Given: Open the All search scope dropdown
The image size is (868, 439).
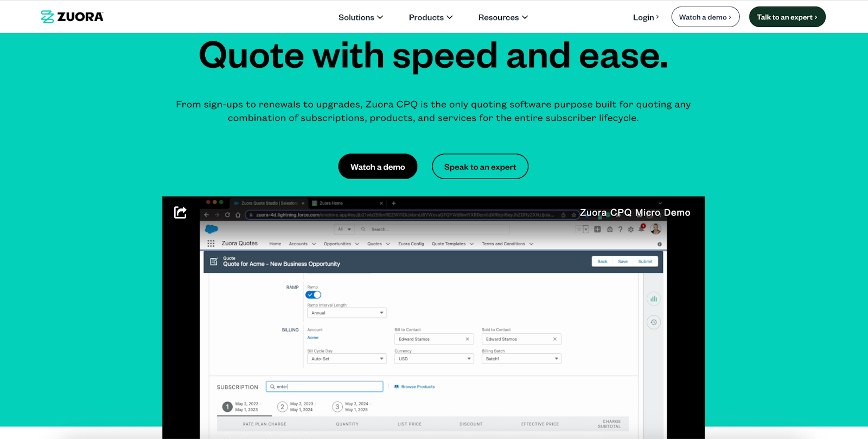Looking at the screenshot, I should coord(344,229).
